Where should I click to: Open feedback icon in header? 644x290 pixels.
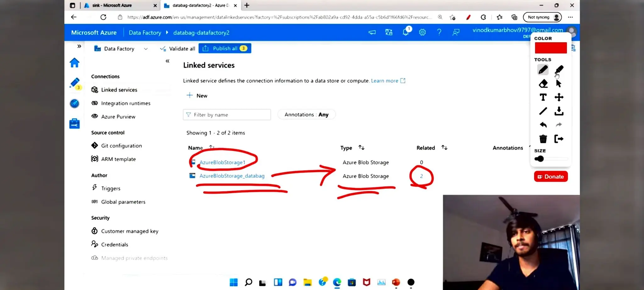click(x=456, y=32)
